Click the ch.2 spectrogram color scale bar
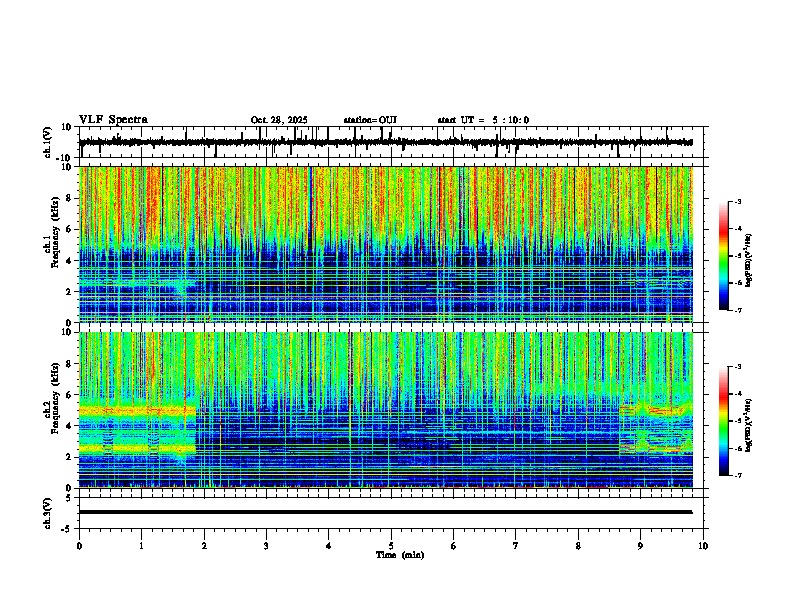 coord(724,421)
